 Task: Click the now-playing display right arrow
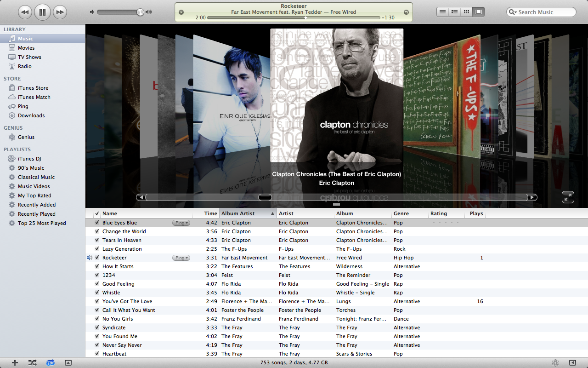(x=406, y=12)
